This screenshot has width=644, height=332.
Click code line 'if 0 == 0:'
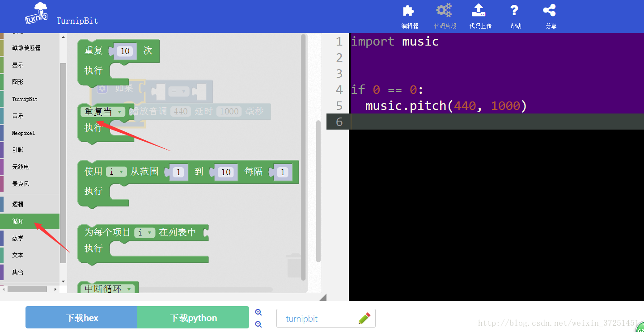point(387,90)
